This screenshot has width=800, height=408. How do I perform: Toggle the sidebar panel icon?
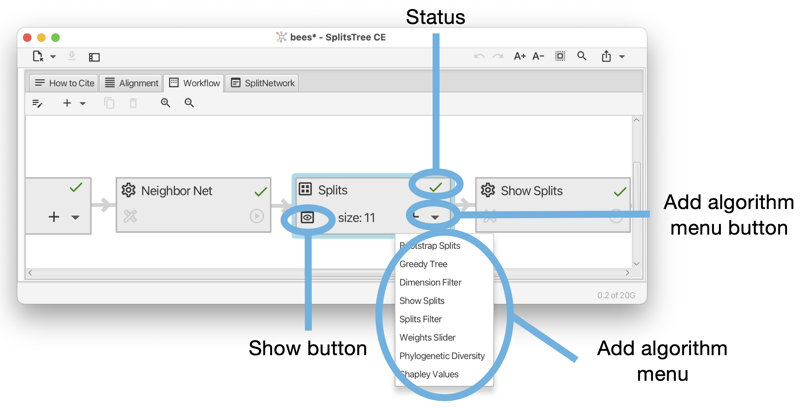94,57
